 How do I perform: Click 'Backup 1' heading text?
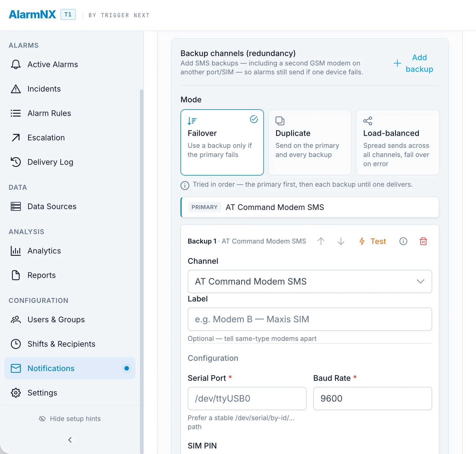point(202,241)
